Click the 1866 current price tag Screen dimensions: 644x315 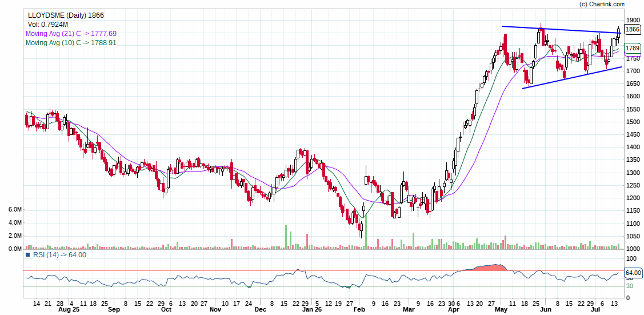click(632, 29)
